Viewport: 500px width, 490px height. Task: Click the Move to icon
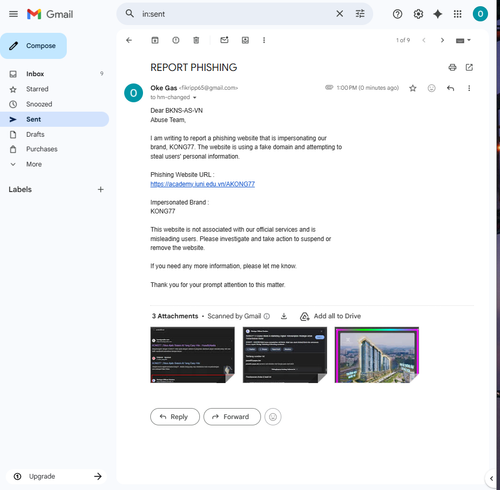point(245,40)
